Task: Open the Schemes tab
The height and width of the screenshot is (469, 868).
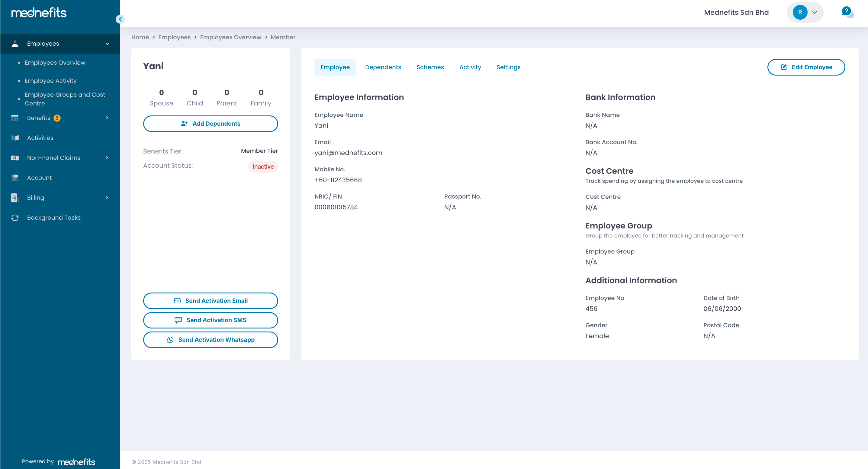Action: [x=430, y=67]
